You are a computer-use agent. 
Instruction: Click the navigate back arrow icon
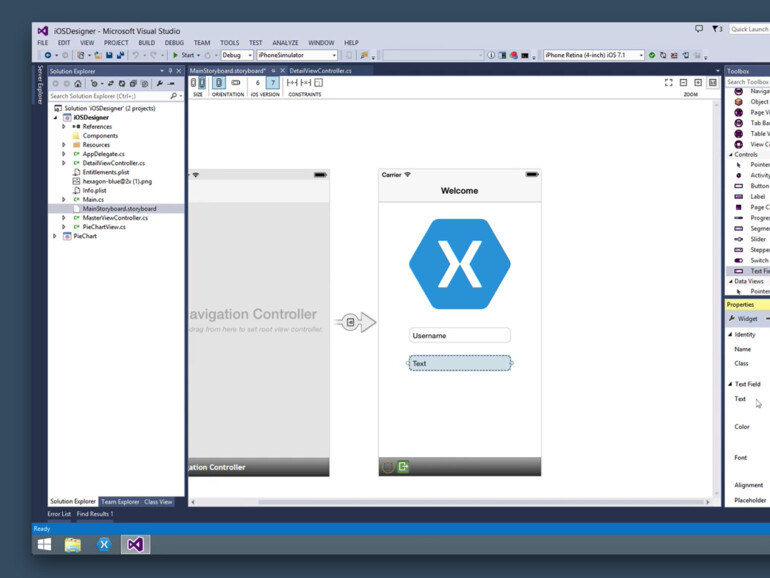click(48, 55)
